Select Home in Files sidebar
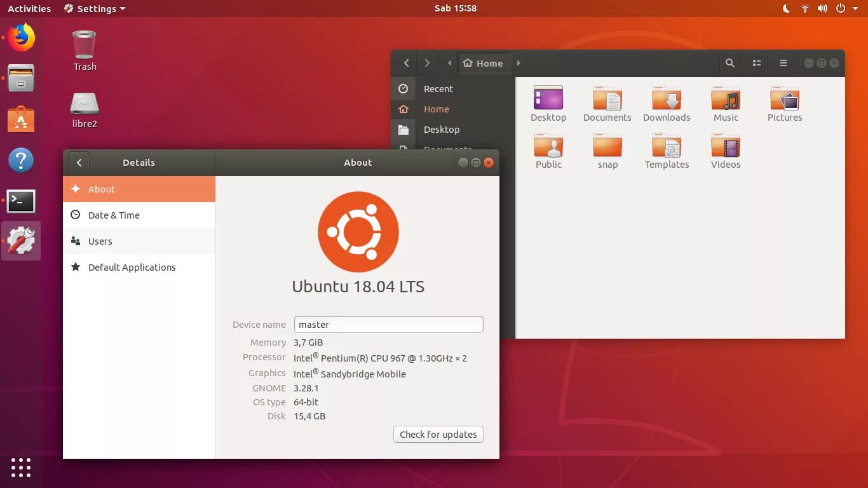 [x=452, y=109]
